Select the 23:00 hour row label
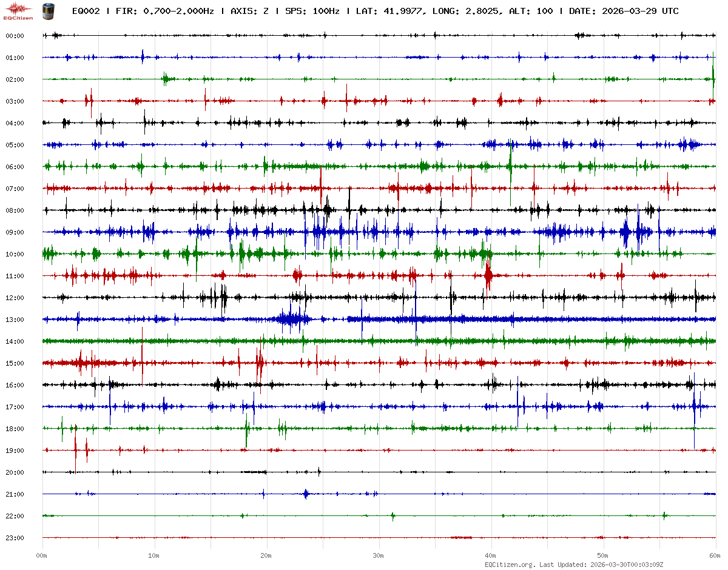The width and height of the screenshot is (728, 570). (15, 538)
